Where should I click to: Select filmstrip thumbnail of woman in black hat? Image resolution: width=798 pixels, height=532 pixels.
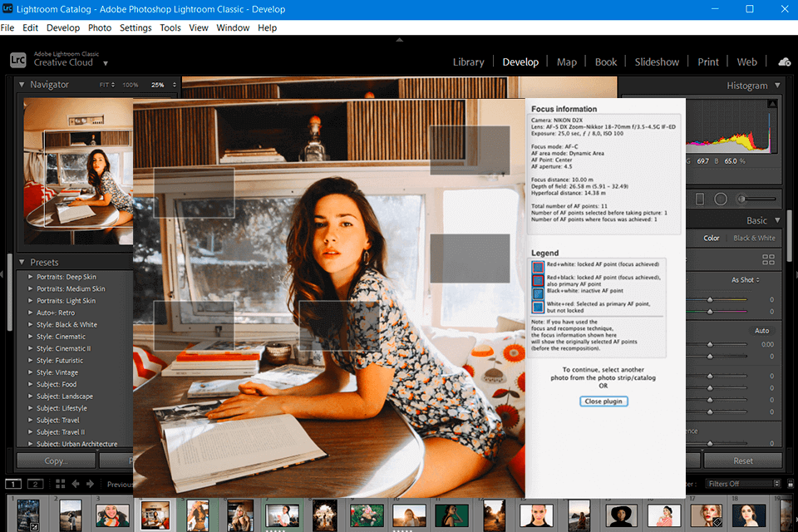tap(622, 515)
